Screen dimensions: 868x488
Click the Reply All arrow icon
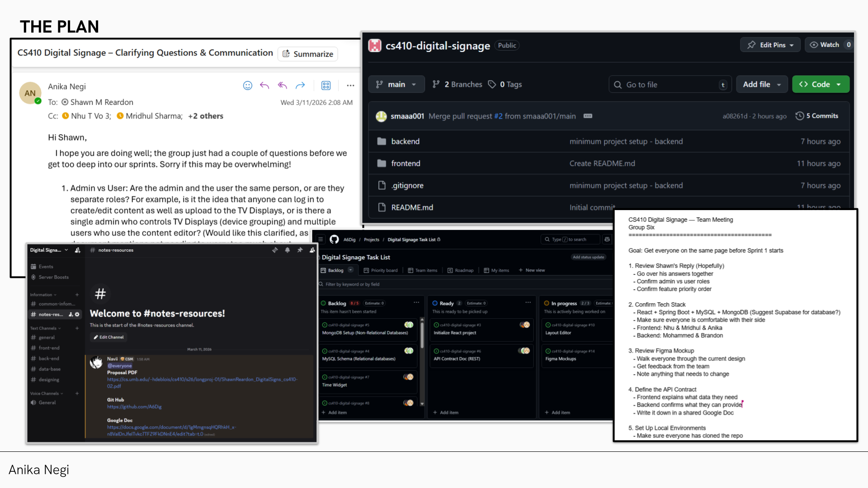pyautogui.click(x=283, y=85)
